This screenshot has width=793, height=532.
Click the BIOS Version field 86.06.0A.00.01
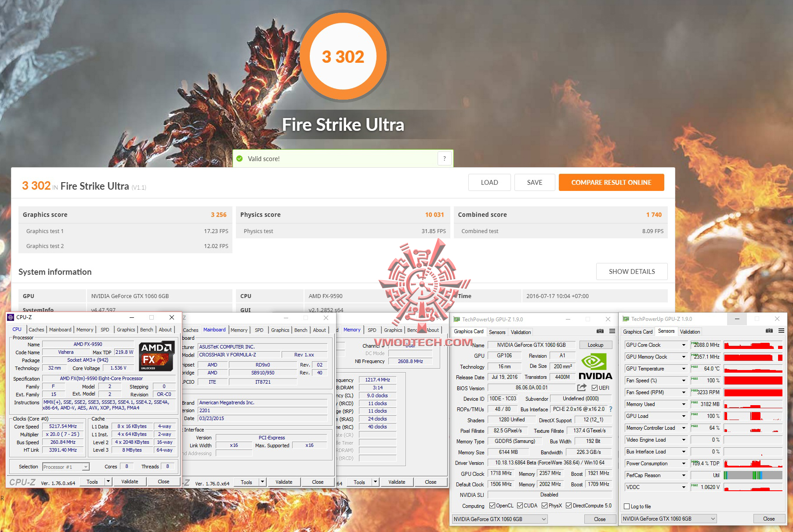531,388
